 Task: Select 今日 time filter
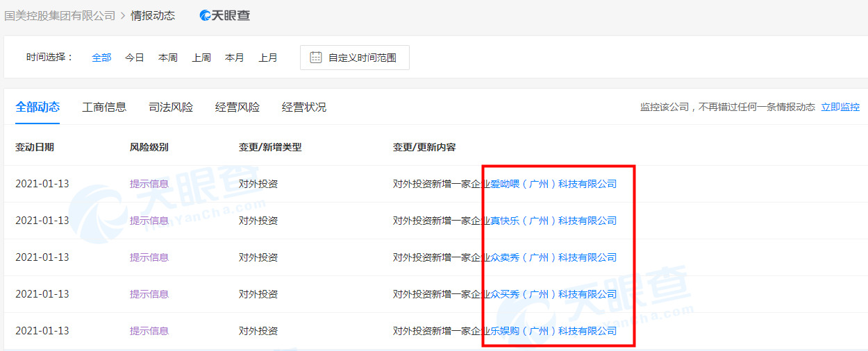(135, 58)
